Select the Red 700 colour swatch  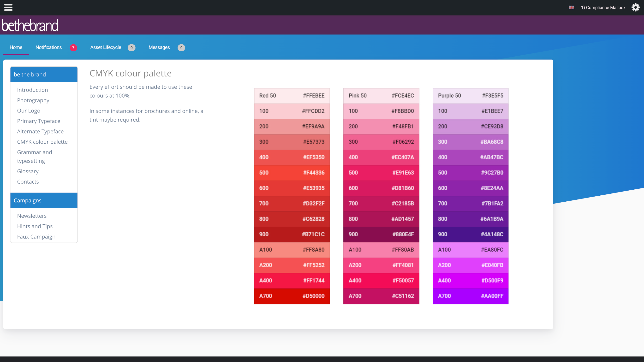pos(292,203)
